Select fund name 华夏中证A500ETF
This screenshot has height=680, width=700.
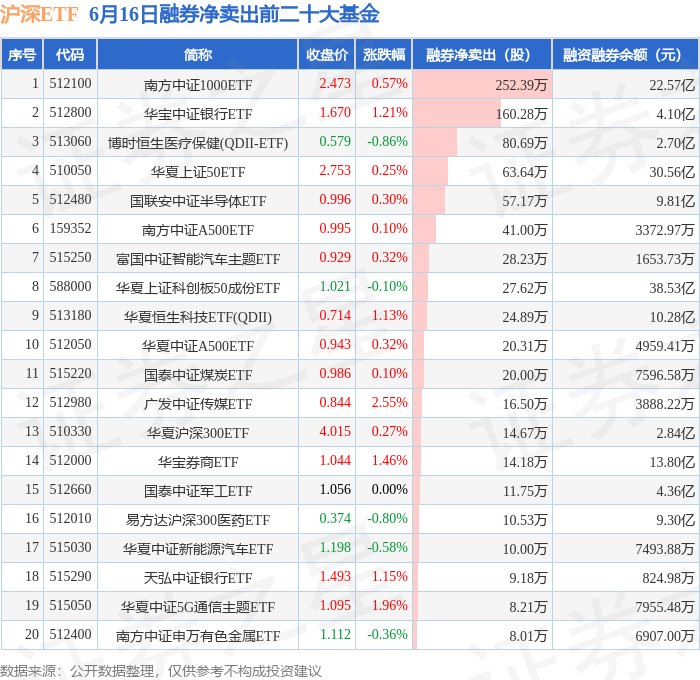pyautogui.click(x=198, y=346)
